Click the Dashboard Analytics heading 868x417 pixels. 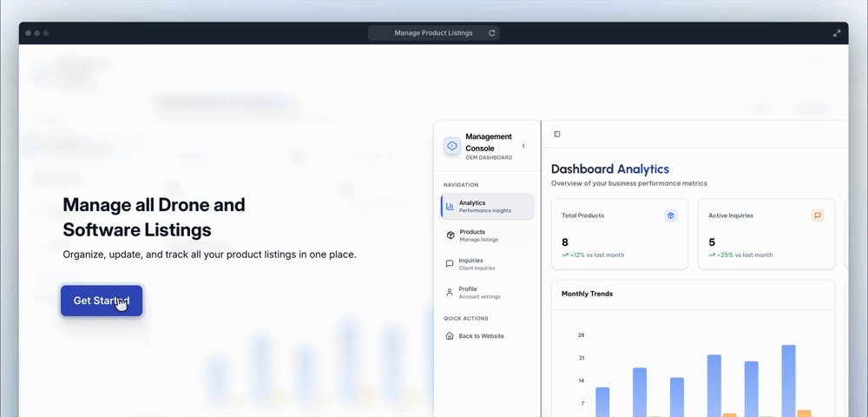coord(610,169)
